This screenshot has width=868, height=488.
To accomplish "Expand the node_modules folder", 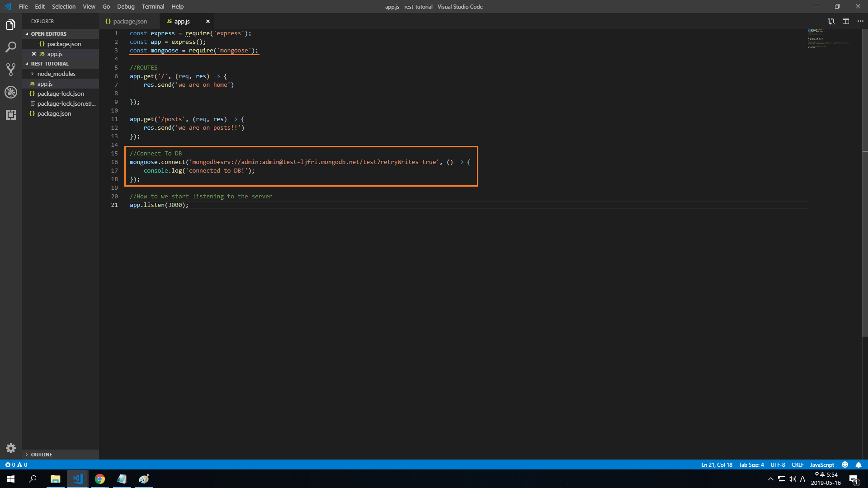I will (61, 74).
